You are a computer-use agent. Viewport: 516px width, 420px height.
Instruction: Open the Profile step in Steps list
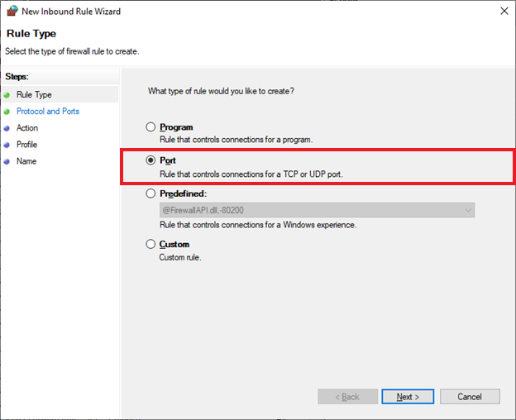27,145
